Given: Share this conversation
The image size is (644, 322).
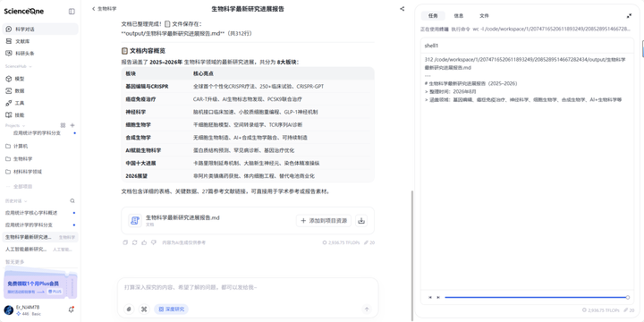Looking at the screenshot, I should point(402,9).
